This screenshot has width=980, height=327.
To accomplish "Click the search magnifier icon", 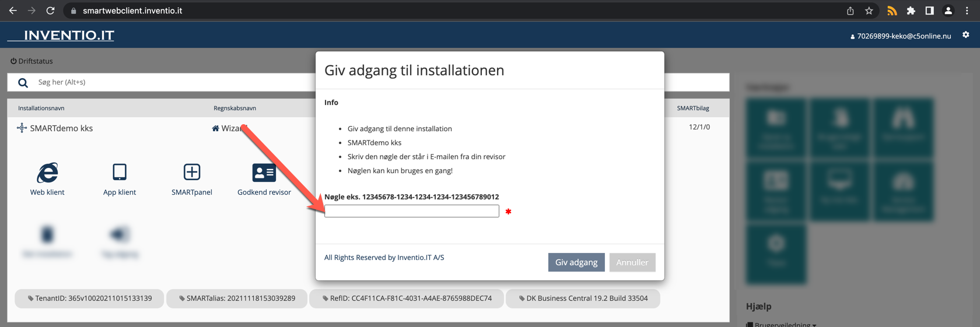I will pos(23,83).
